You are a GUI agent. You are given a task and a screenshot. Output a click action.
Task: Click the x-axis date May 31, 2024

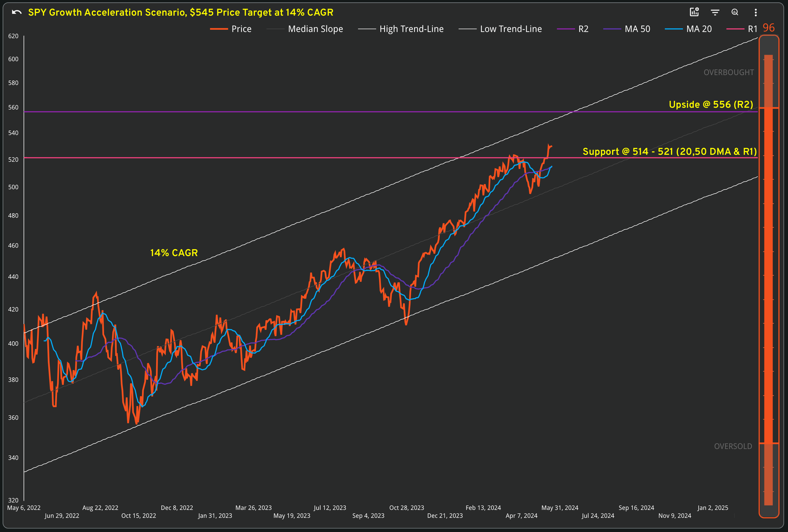tap(560, 508)
